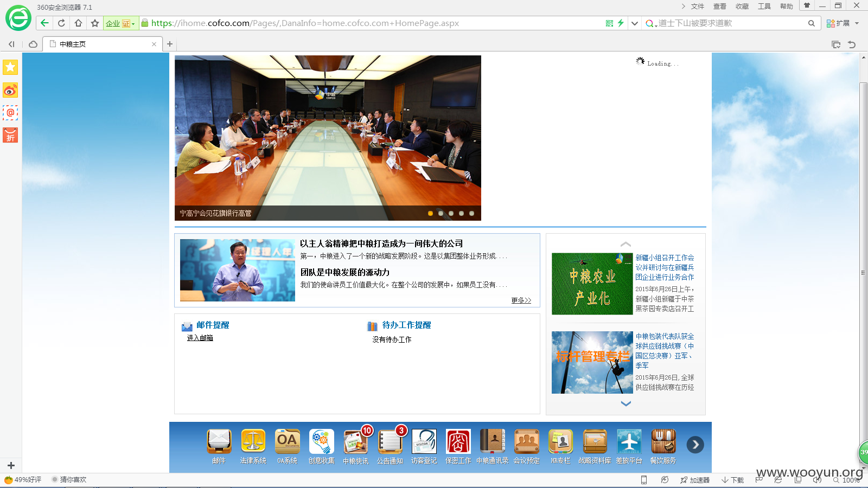The height and width of the screenshot is (488, 868).
Task: Reload the current page
Action: point(61,23)
